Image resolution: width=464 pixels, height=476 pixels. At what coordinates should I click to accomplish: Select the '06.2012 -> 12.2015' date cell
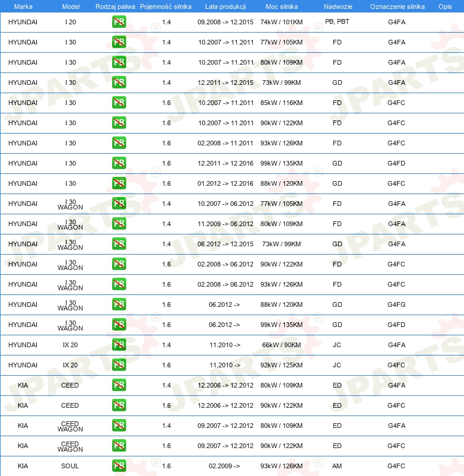coord(225,244)
